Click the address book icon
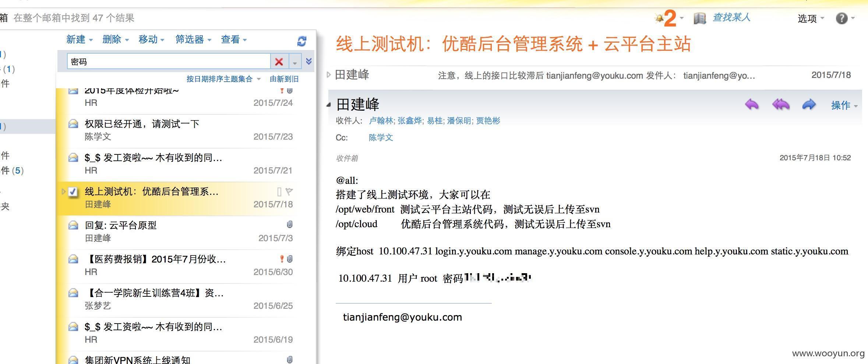The height and width of the screenshot is (364, 868). (700, 18)
